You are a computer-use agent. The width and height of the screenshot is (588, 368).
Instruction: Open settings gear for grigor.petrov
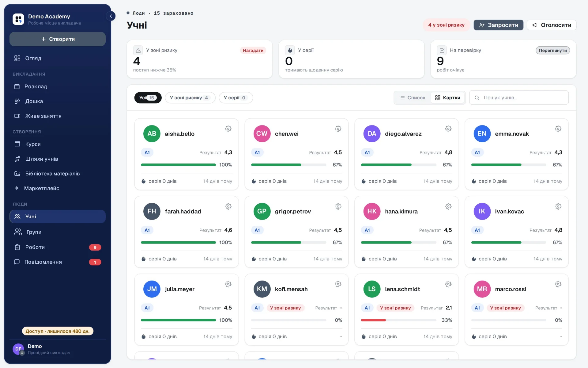click(x=338, y=206)
